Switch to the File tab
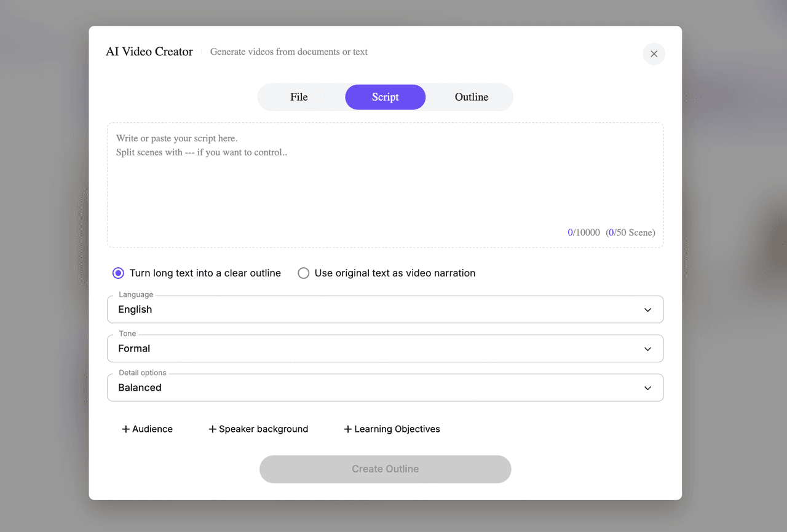Image resolution: width=787 pixels, height=532 pixels. point(299,97)
